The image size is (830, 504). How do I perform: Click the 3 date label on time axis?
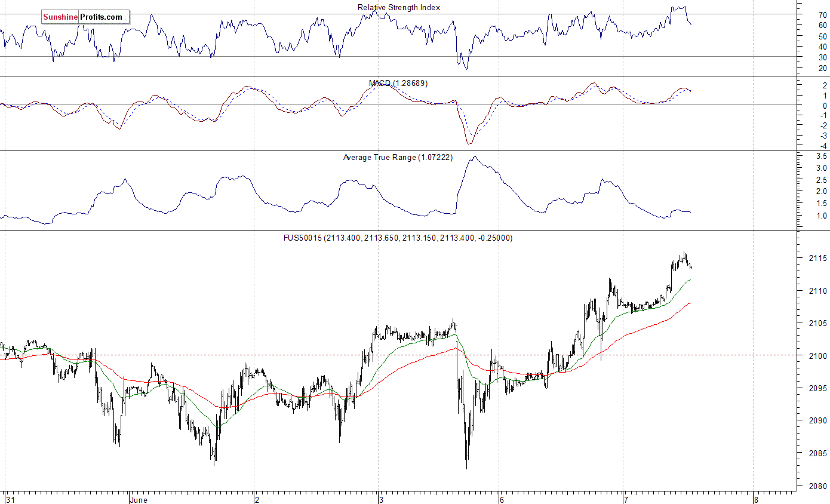tap(381, 499)
